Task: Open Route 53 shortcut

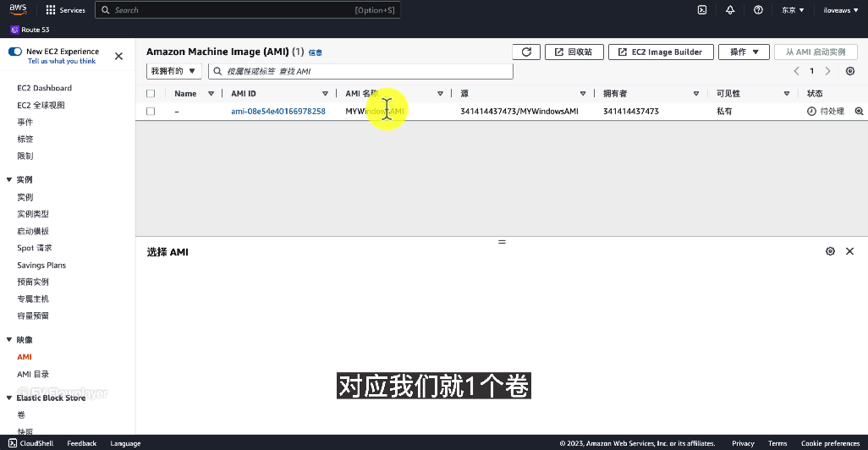Action: [30, 30]
